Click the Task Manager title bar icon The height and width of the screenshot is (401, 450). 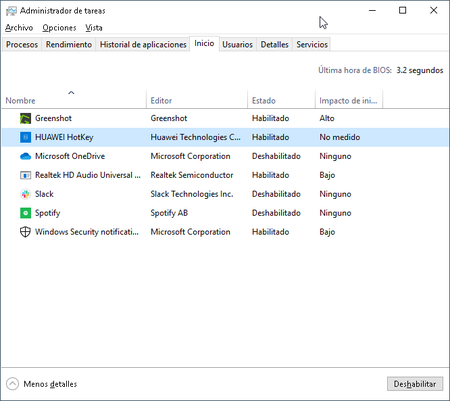point(11,11)
